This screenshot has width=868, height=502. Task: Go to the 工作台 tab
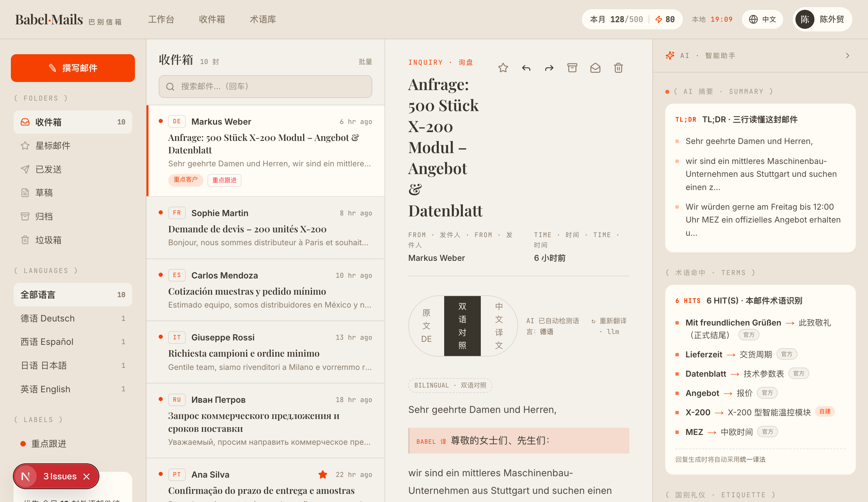[161, 19]
